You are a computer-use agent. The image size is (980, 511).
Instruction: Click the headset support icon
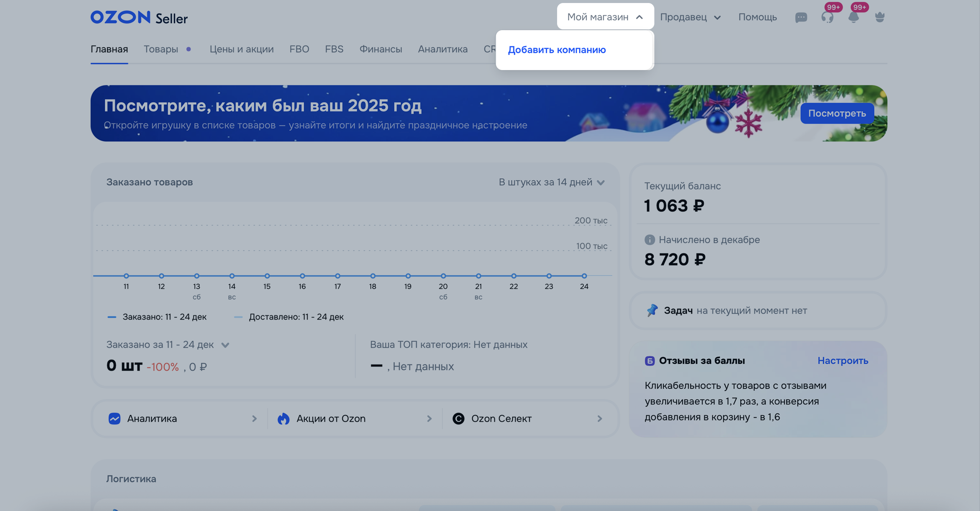(827, 17)
